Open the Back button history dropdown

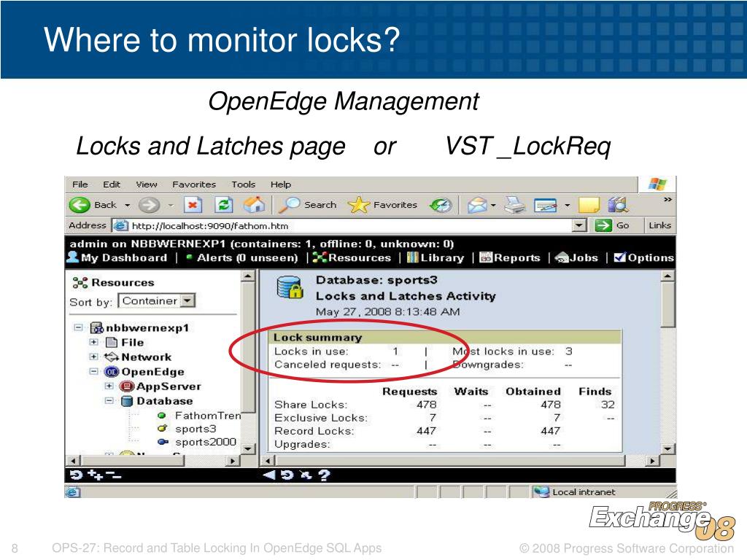click(127, 205)
